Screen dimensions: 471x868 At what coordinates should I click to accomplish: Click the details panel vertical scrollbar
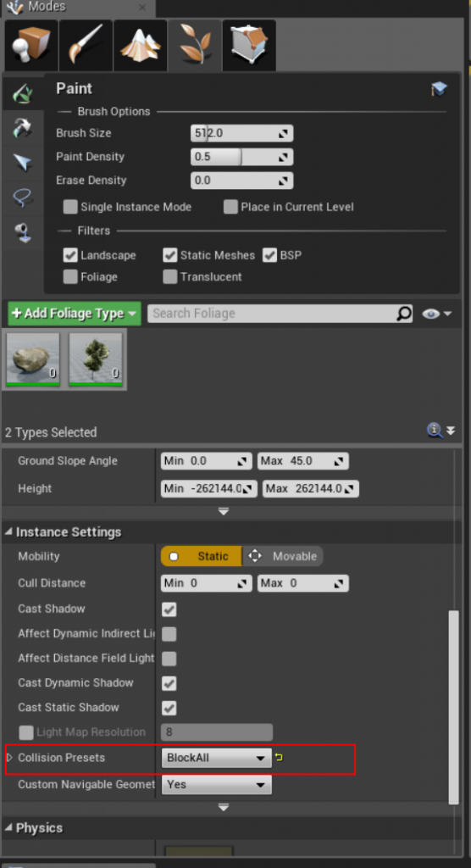453,708
